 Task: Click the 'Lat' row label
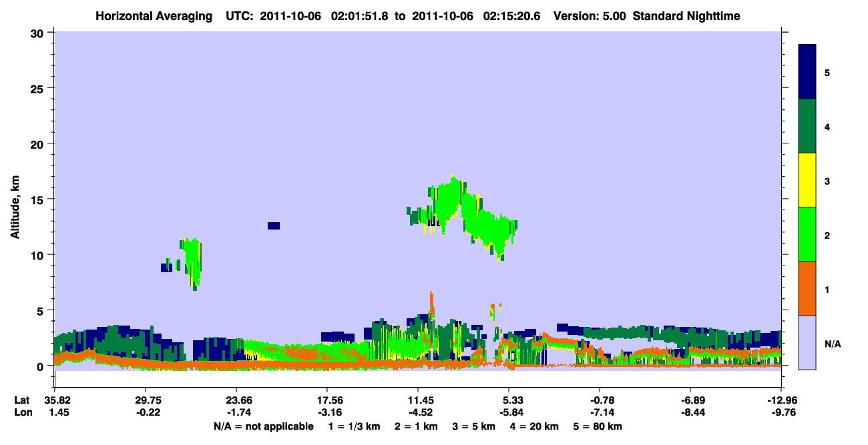pos(22,400)
